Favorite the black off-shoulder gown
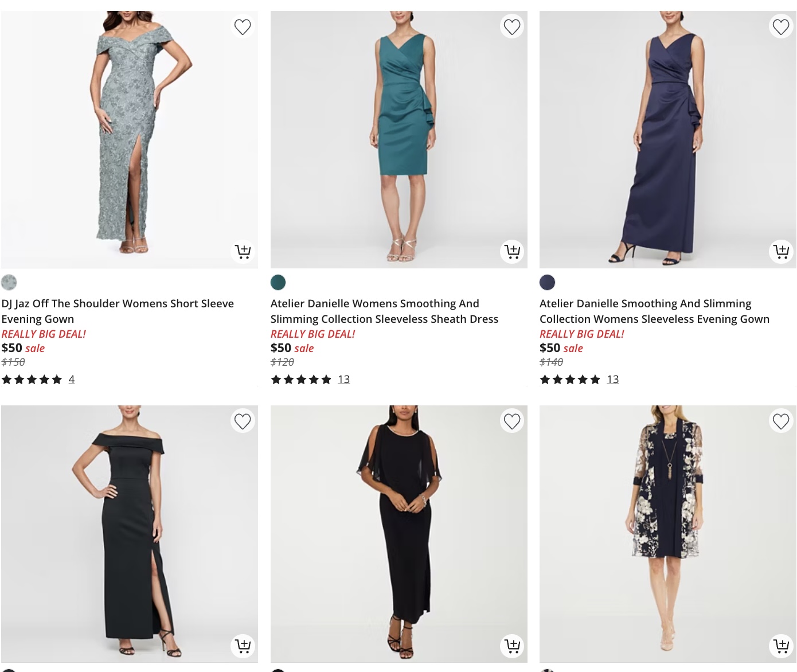 pyautogui.click(x=243, y=420)
